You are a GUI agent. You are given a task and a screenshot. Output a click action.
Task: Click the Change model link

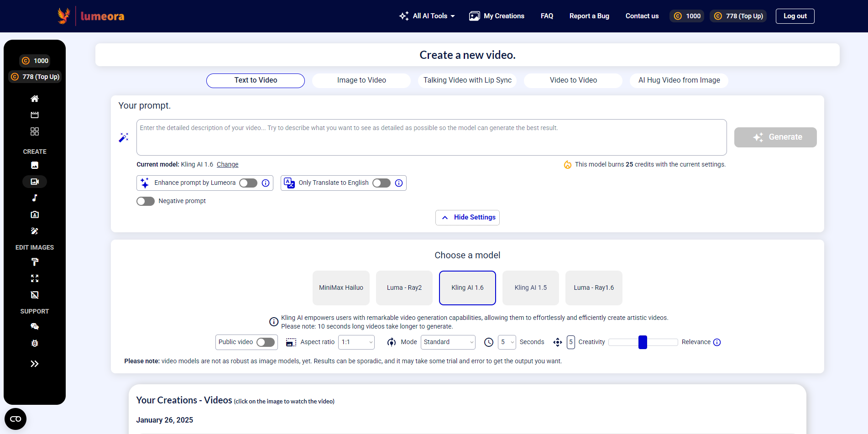(227, 165)
